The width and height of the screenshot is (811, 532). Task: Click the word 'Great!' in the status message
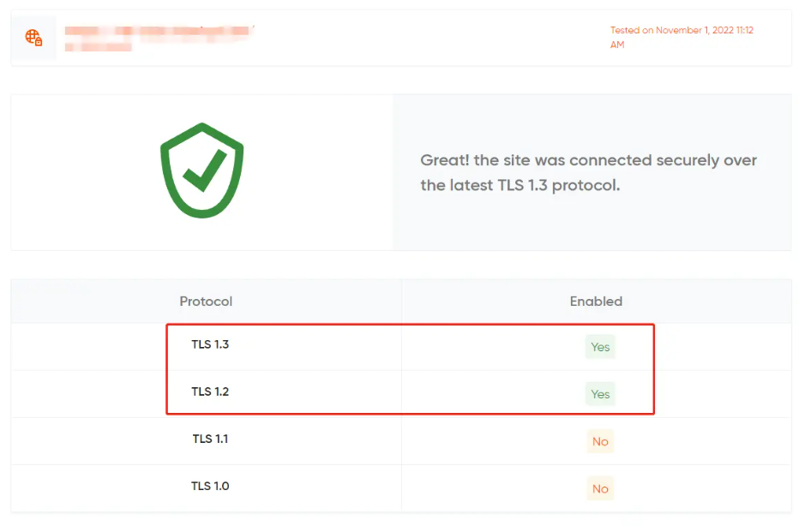(444, 160)
